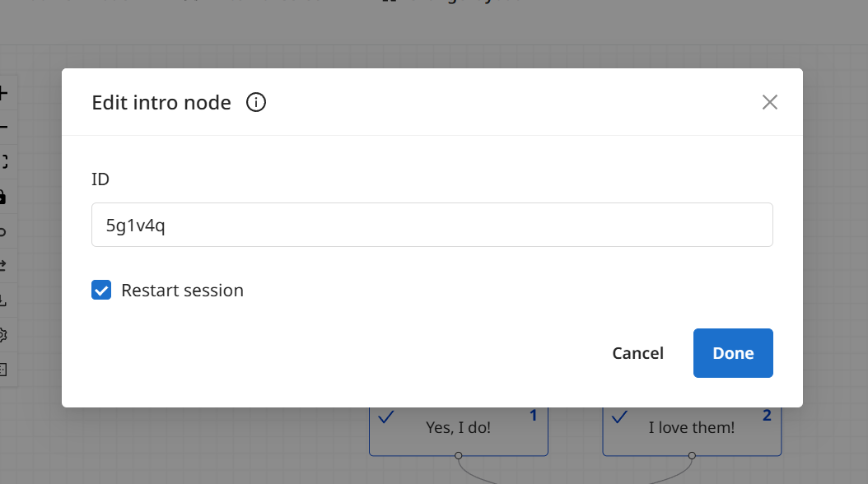Click the connector handle under Yes, I do!
868x484 pixels.
[459, 456]
